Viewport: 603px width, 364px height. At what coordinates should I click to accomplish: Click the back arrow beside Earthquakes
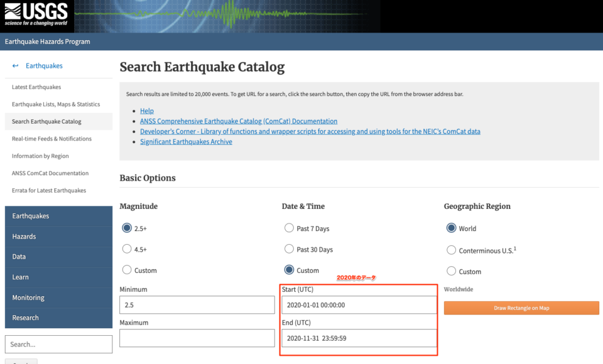(14, 65)
